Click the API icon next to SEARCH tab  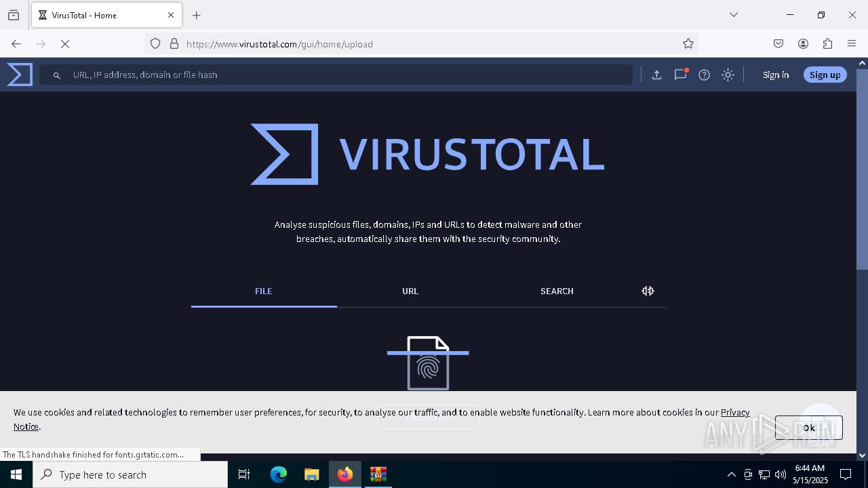pos(648,291)
